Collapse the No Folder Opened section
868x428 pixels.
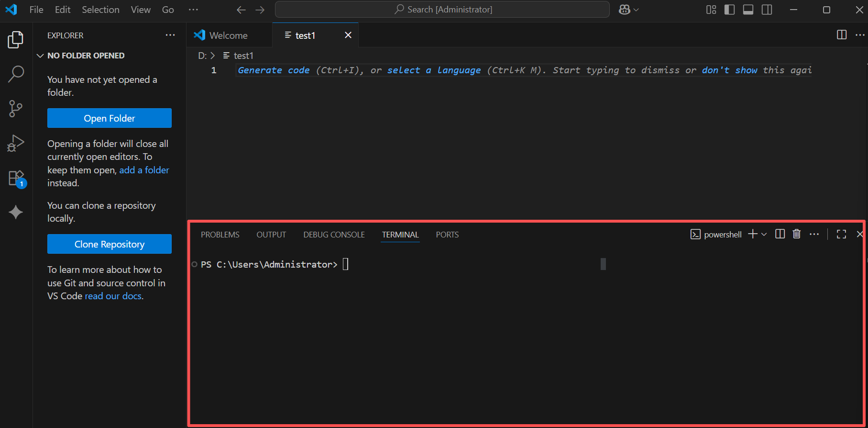tap(40, 56)
